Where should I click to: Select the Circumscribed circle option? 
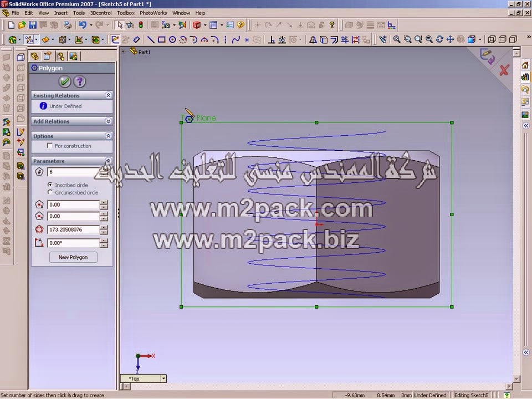[x=50, y=192]
